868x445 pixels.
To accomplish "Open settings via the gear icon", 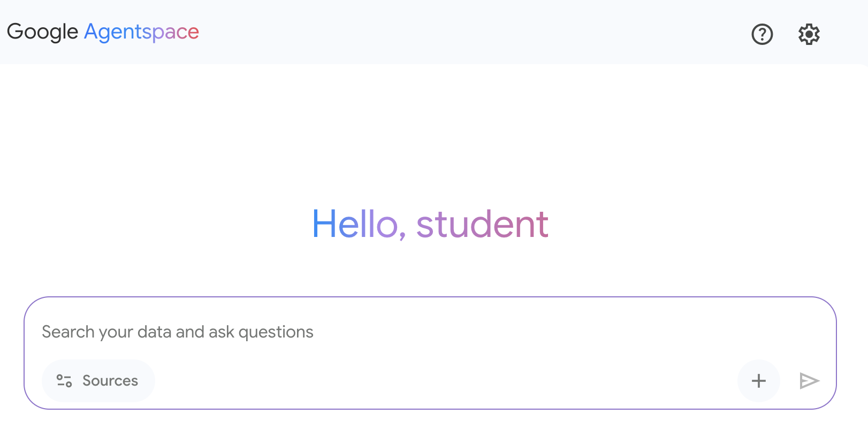I will 809,34.
